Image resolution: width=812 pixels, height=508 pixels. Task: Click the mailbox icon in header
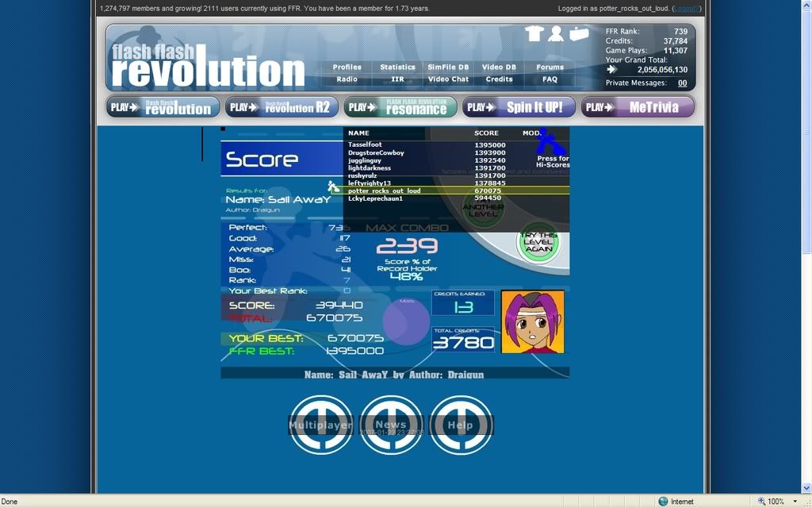click(579, 33)
